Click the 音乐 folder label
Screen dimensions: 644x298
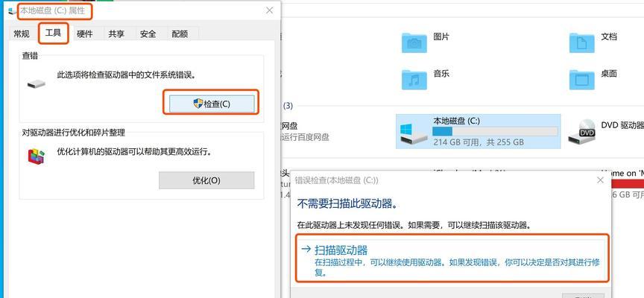point(441,74)
